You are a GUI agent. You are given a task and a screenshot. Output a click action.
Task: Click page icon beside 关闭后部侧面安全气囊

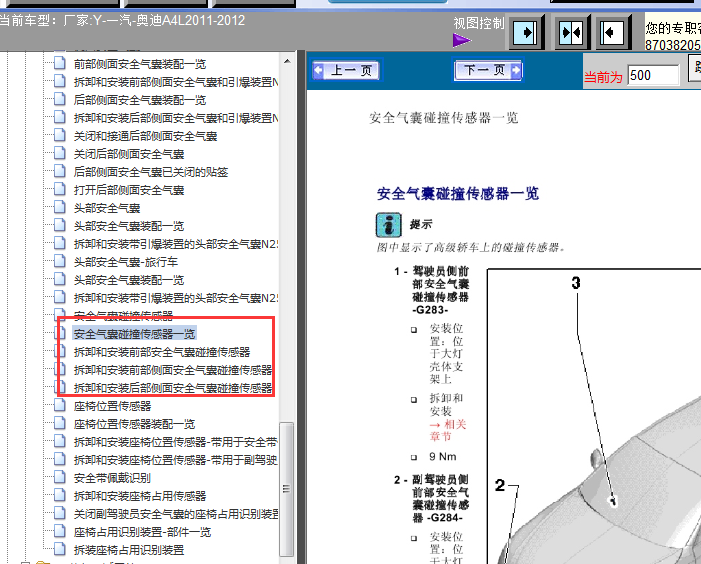[x=59, y=153]
